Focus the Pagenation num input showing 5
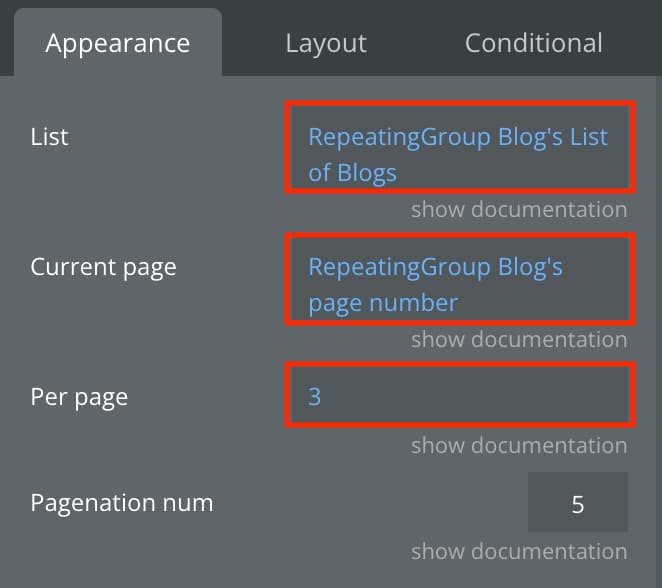Screen dimensions: 662x588 tap(578, 502)
